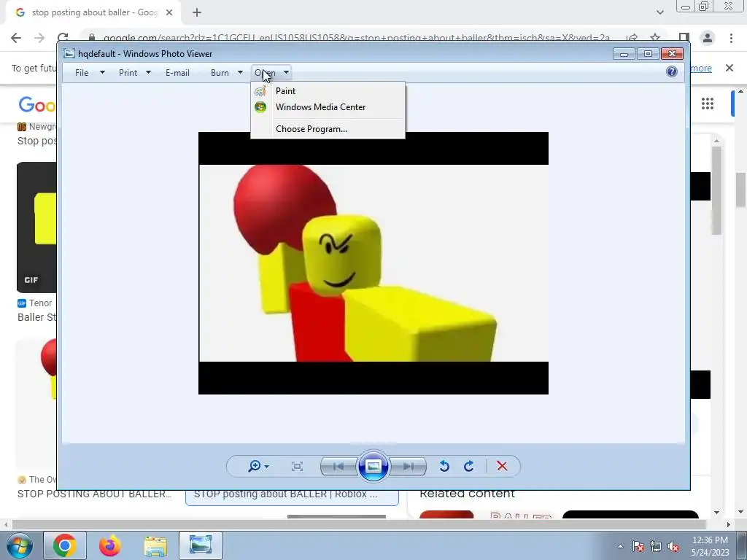
Task: Open the Windows Start menu
Action: pos(19,545)
